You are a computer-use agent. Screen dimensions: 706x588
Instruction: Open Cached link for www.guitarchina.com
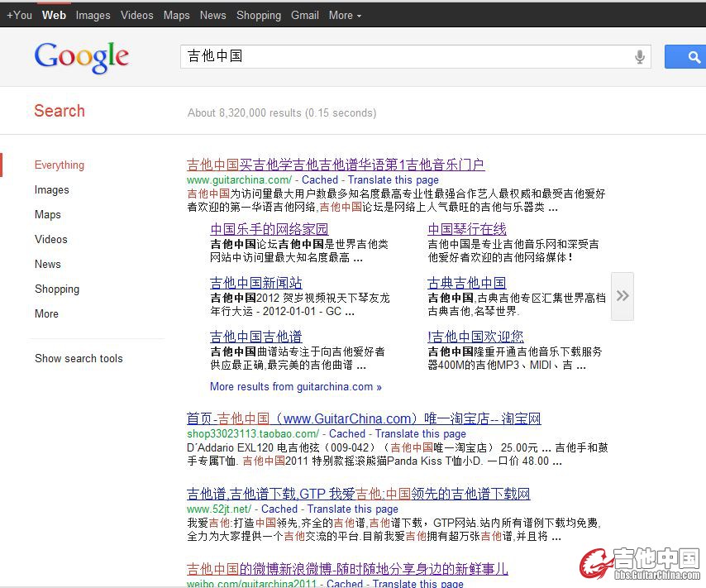point(320,179)
